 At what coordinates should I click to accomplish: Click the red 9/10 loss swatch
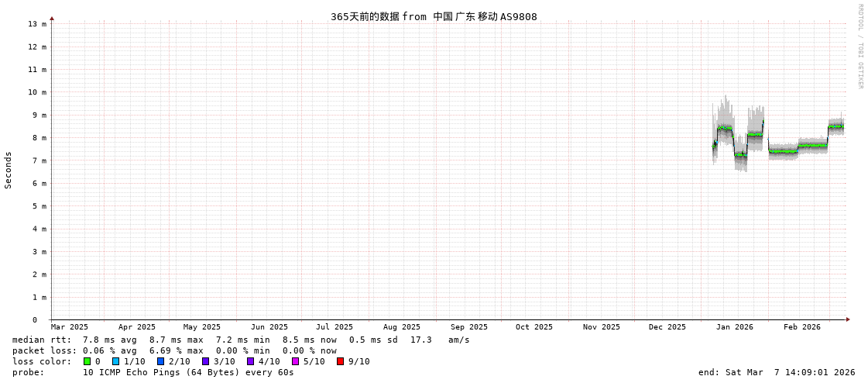(x=341, y=361)
